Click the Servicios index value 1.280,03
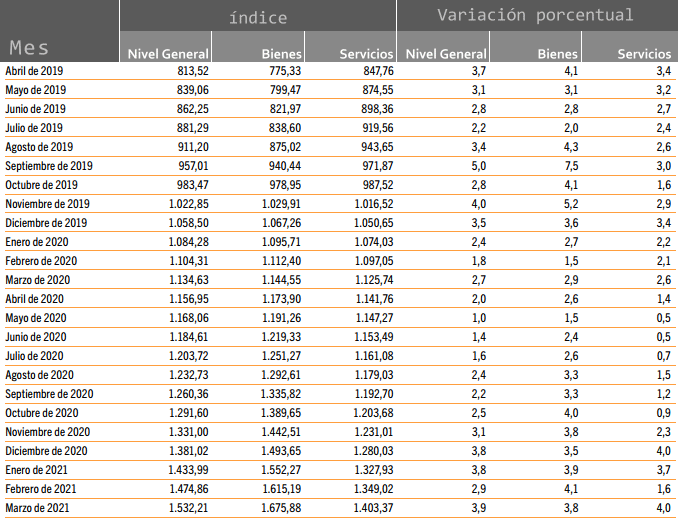The height and width of the screenshot is (529, 678). tap(366, 450)
